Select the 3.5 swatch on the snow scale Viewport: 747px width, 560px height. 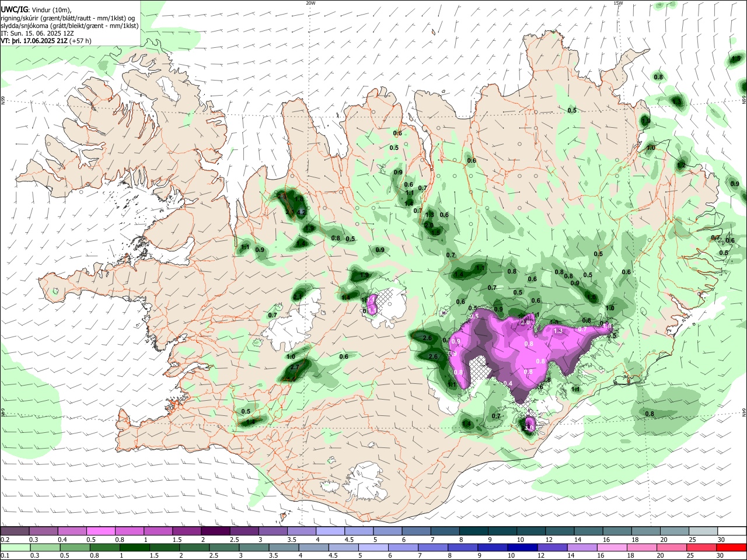(301, 531)
